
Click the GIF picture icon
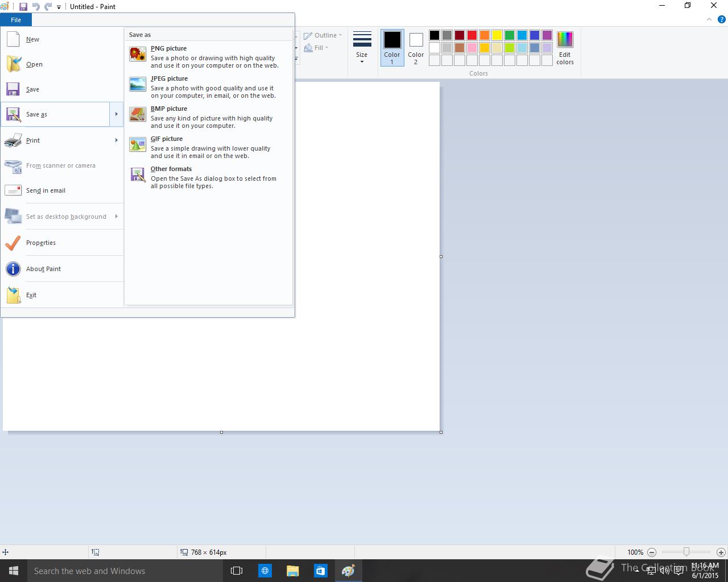pos(138,144)
